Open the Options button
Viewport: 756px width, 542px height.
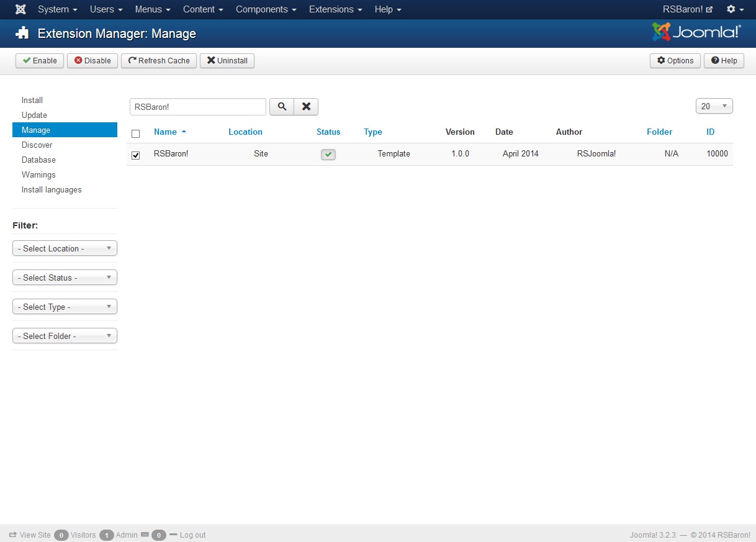[675, 60]
